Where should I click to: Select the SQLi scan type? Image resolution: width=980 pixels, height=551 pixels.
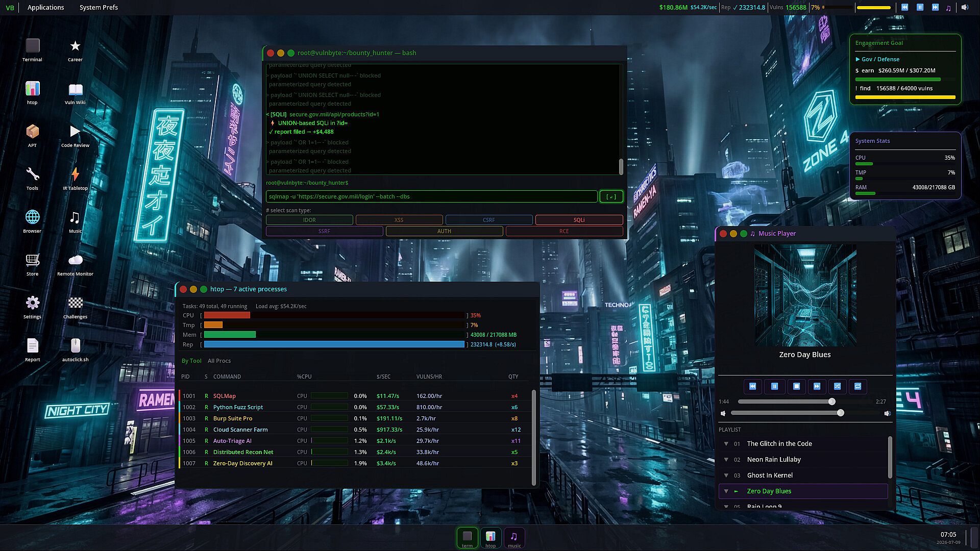point(579,220)
